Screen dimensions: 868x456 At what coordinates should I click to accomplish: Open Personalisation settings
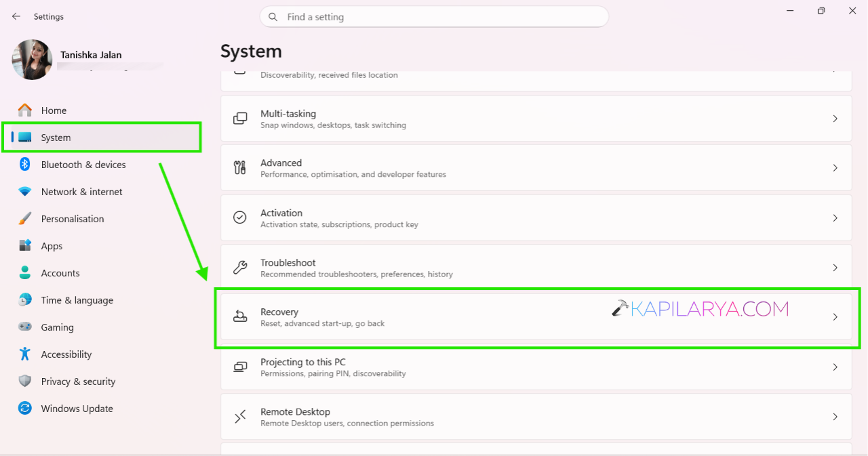pos(73,219)
